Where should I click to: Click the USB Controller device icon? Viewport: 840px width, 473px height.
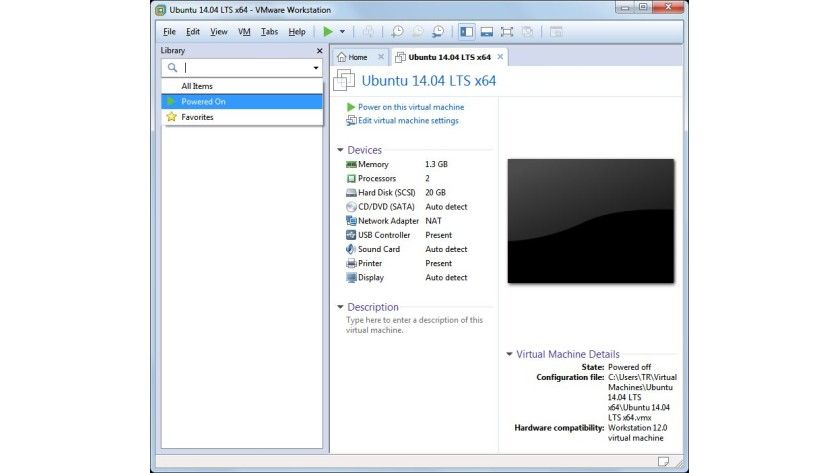pyautogui.click(x=351, y=235)
